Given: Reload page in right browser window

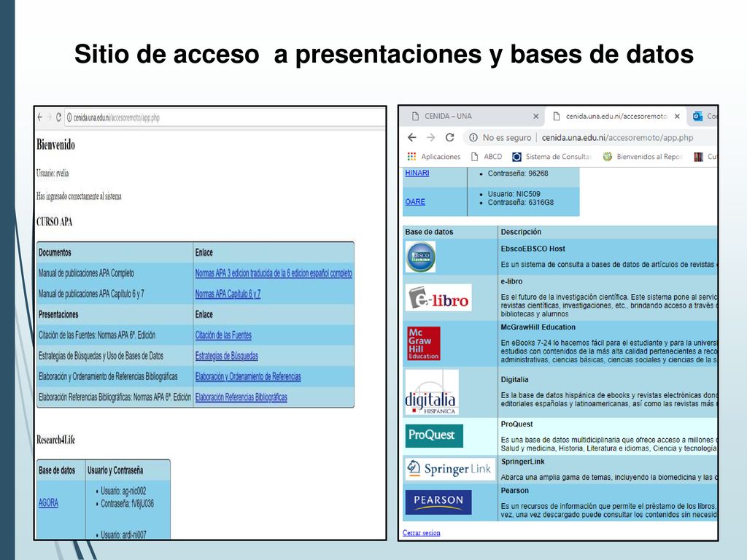Looking at the screenshot, I should point(449,138).
